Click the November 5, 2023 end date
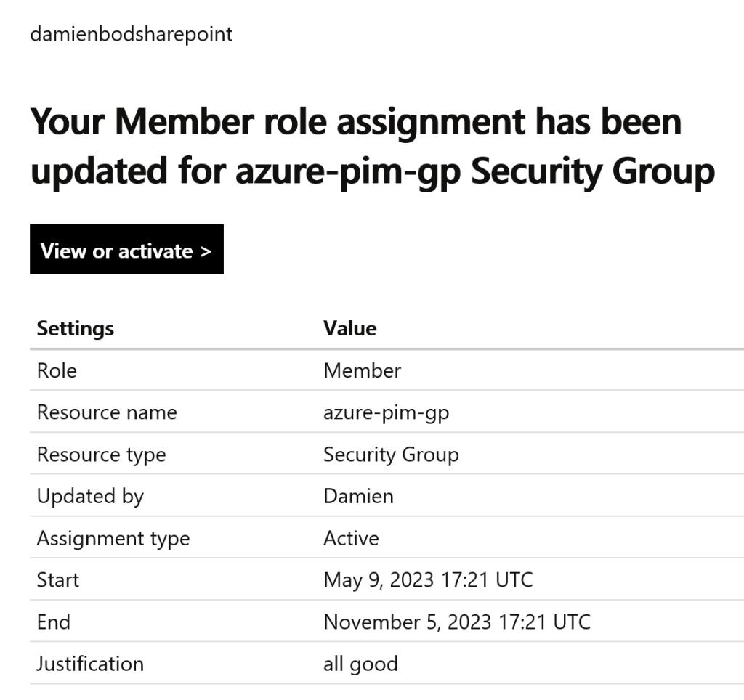This screenshot has width=744, height=700. (456, 622)
